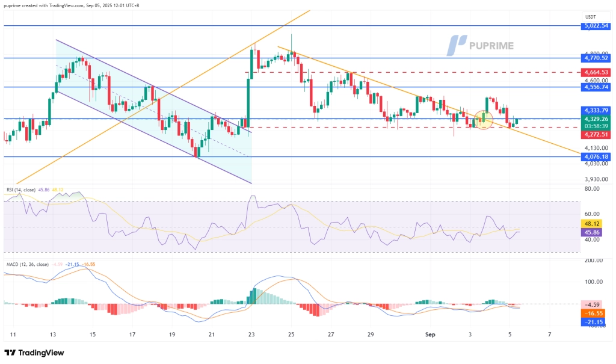Click the TradingView wordmark link
Image resolution: width=616 pixels, height=364 pixels.
pyautogui.click(x=41, y=353)
